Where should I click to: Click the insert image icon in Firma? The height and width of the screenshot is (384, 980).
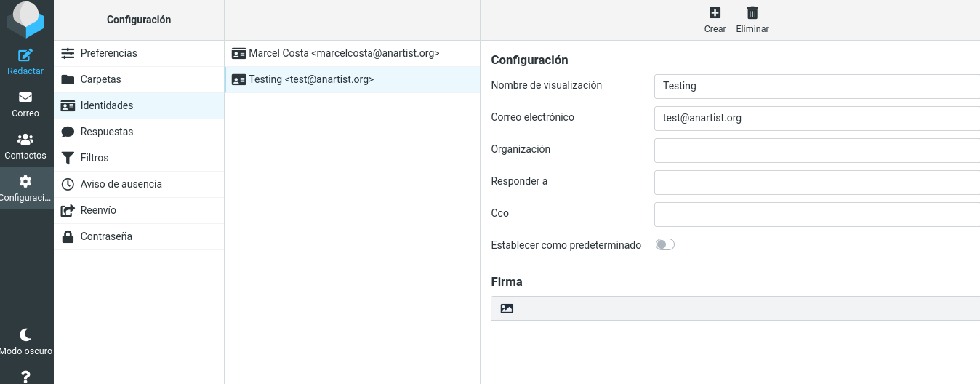click(507, 308)
